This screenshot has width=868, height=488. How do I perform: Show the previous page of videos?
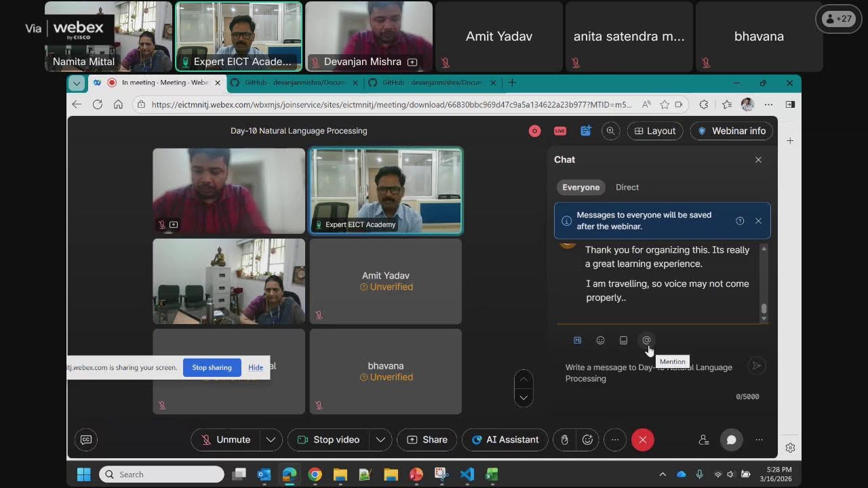tap(524, 380)
